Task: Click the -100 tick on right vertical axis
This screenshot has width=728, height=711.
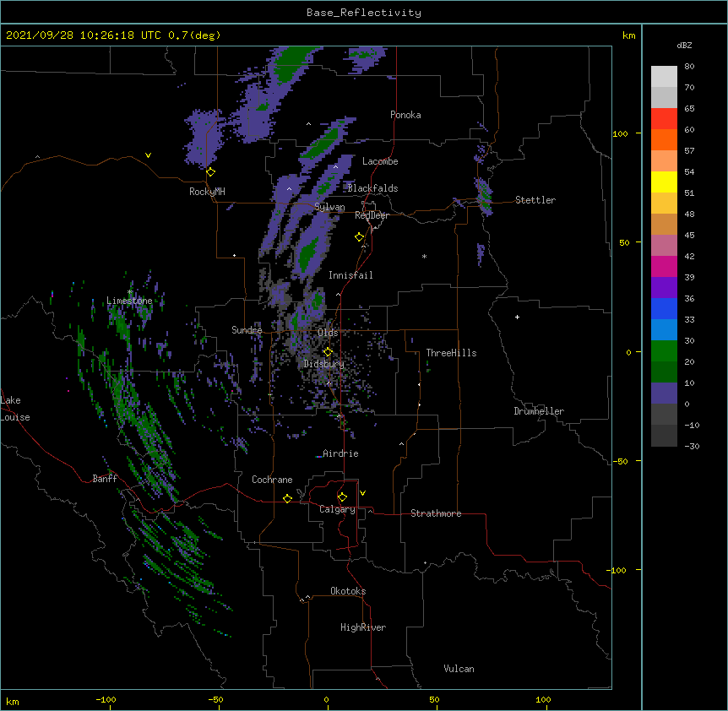Action: click(x=617, y=570)
